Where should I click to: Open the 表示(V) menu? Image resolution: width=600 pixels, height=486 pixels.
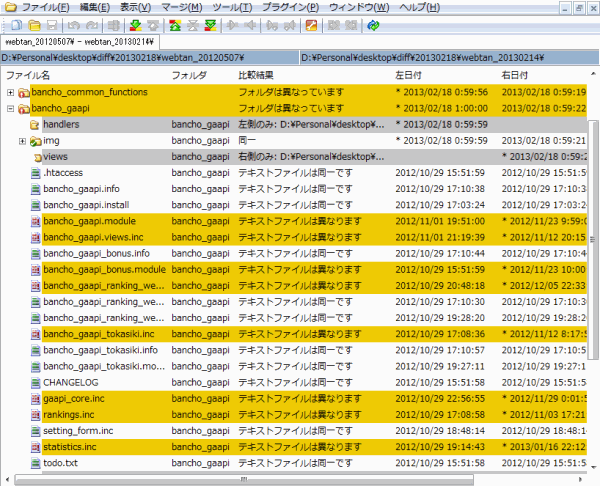[135, 7]
